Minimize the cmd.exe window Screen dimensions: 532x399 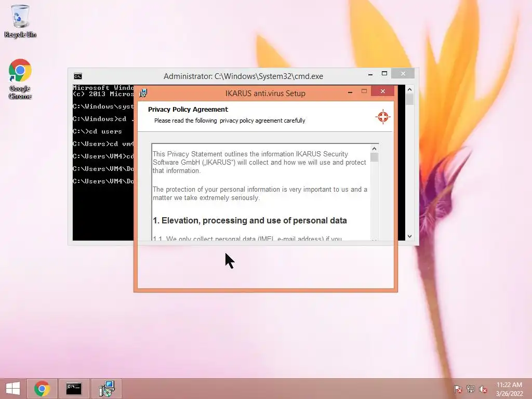(x=370, y=74)
